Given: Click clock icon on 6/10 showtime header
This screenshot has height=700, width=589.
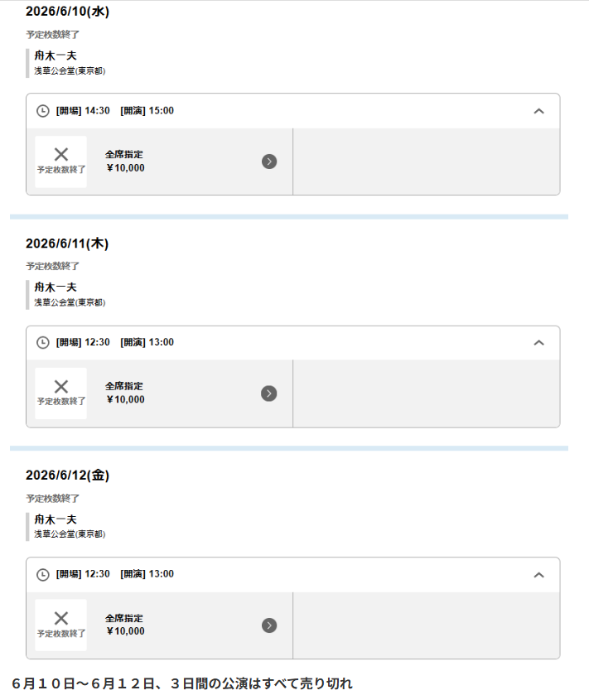Looking at the screenshot, I should pyautogui.click(x=43, y=111).
